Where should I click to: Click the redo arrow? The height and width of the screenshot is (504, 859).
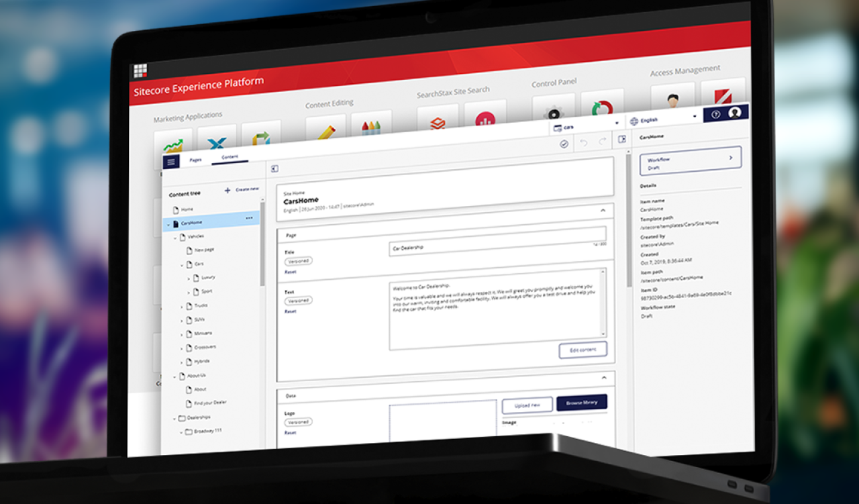pos(602,142)
